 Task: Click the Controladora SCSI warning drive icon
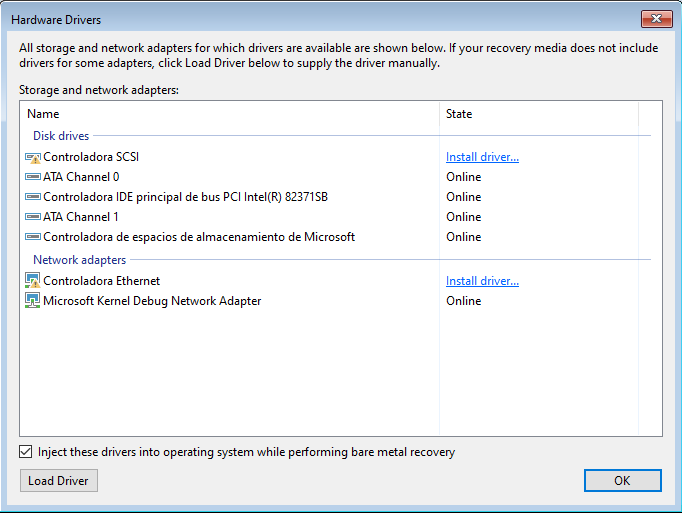[33, 157]
